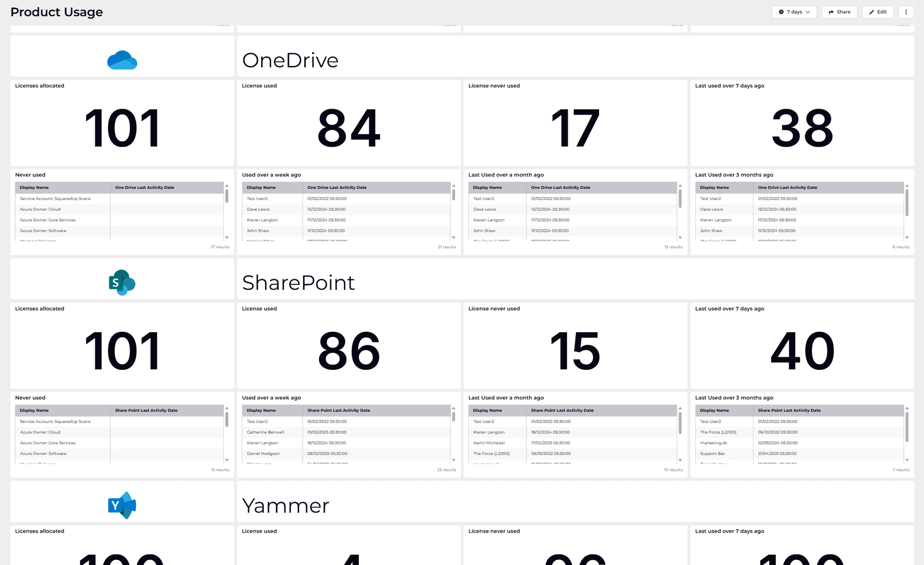
Task: Open the Share dialog
Action: coord(839,12)
